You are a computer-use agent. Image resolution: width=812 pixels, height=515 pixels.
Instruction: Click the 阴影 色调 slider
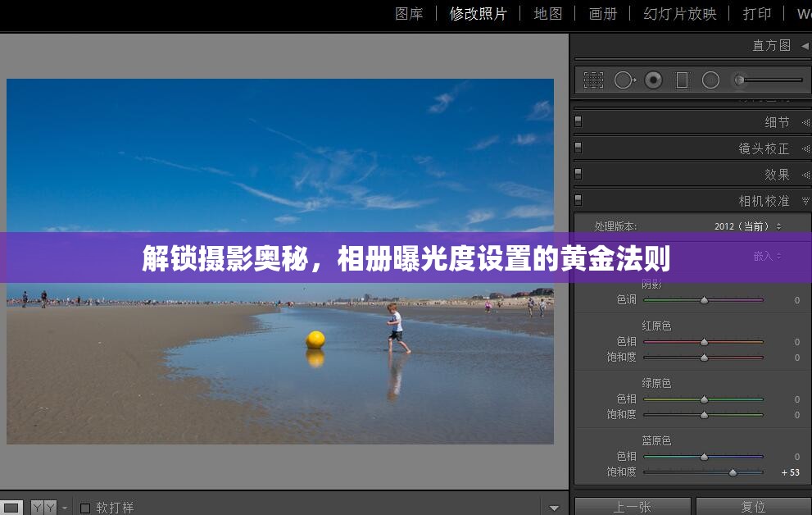(703, 300)
